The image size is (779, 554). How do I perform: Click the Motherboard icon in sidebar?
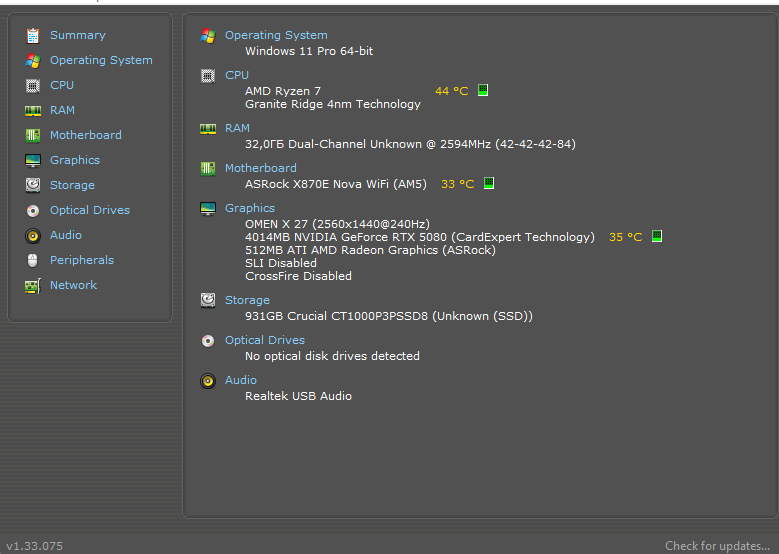pyautogui.click(x=33, y=135)
